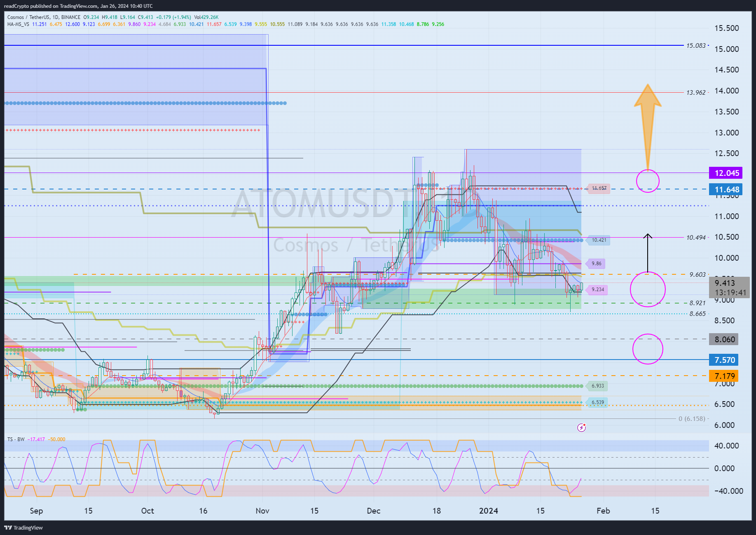Click the 13.000 price axis tick
The height and width of the screenshot is (535, 756).
(727, 133)
